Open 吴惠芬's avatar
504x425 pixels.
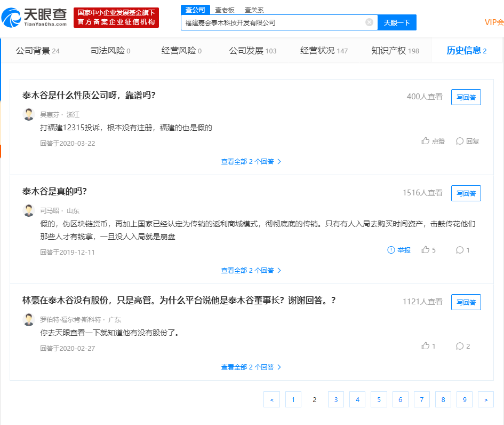pos(29,114)
